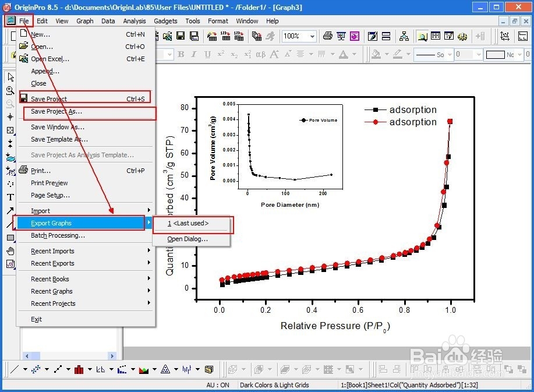This screenshot has width=534, height=392.
Task: Select the Text tool
Action: (x=10, y=197)
